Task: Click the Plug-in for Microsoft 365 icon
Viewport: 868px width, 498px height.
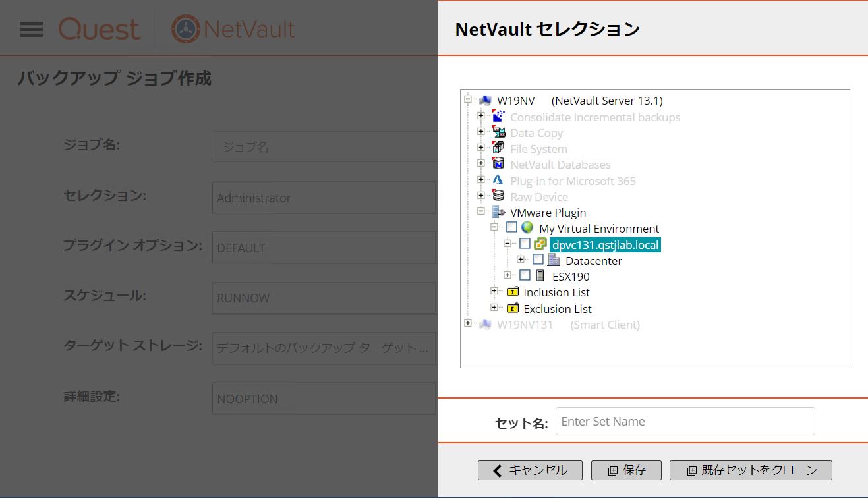Action: pos(499,180)
